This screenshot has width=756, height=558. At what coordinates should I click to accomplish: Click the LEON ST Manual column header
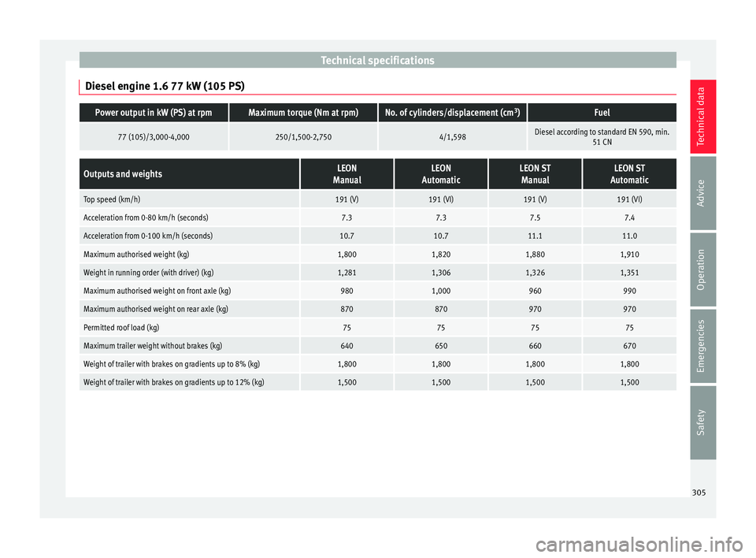pyautogui.click(x=535, y=173)
